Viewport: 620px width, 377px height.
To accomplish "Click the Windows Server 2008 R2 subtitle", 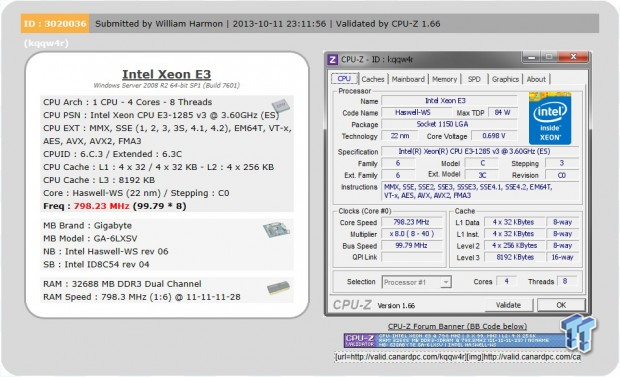I will (x=166, y=85).
